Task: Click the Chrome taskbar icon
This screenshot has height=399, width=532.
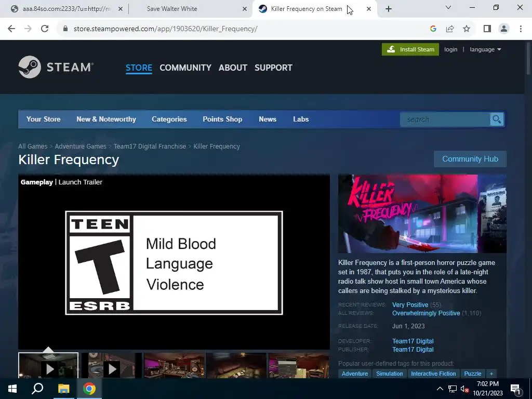Action: [89, 389]
